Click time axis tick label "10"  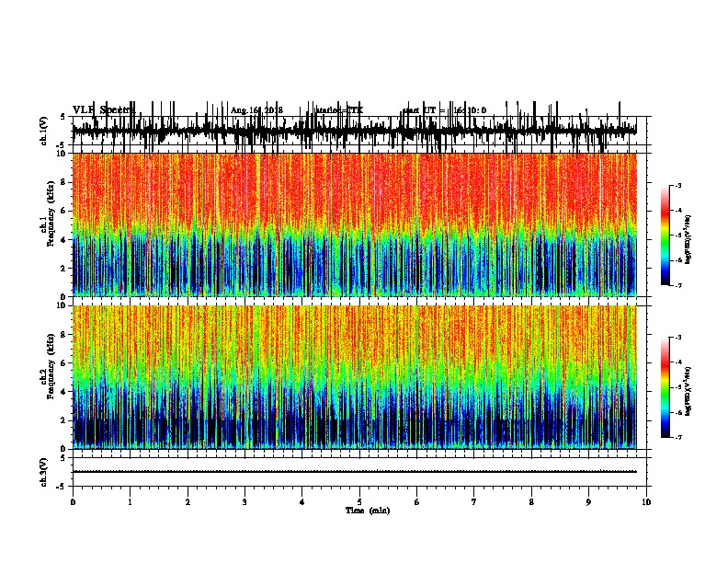(646, 502)
